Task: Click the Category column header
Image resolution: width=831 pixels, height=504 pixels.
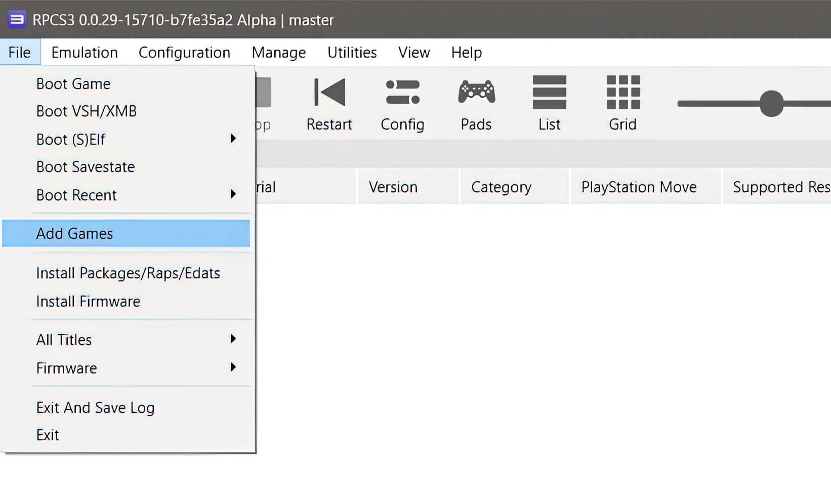Action: click(501, 187)
